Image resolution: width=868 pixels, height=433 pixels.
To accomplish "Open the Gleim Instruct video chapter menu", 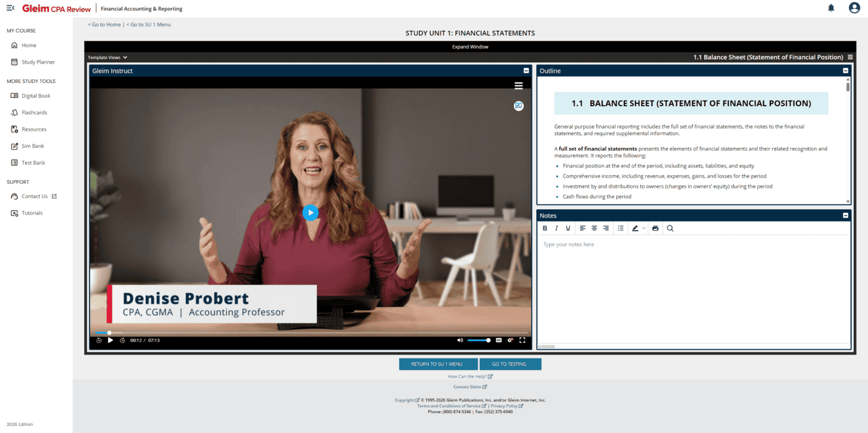I will tap(518, 85).
